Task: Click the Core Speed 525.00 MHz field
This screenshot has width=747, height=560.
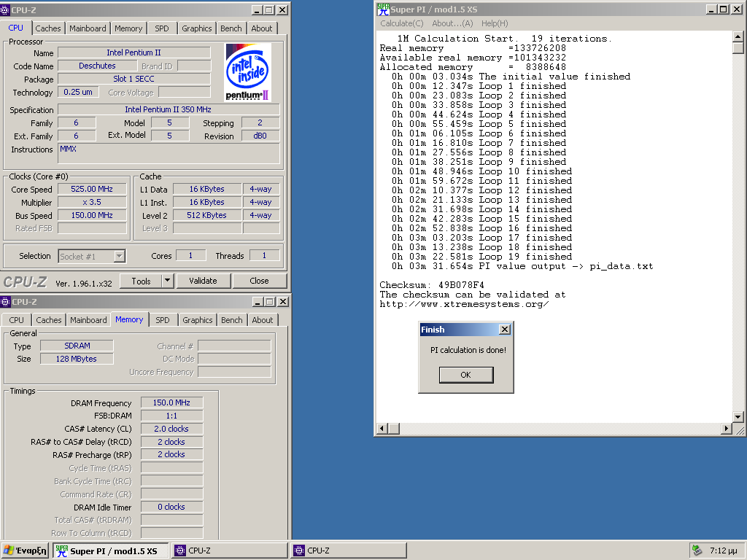Action: (x=92, y=189)
